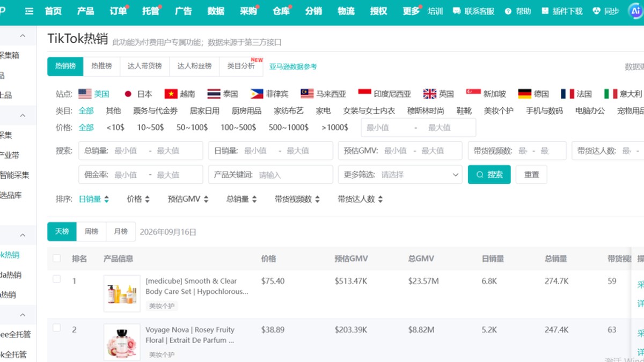Filter category by 厨房用品
This screenshot has height=362, width=644.
[246, 110]
